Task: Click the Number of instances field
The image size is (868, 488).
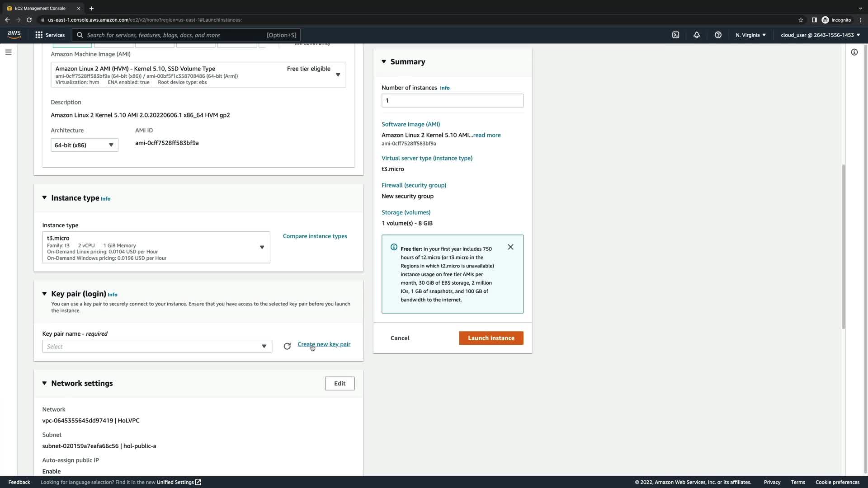Action: coord(452,100)
